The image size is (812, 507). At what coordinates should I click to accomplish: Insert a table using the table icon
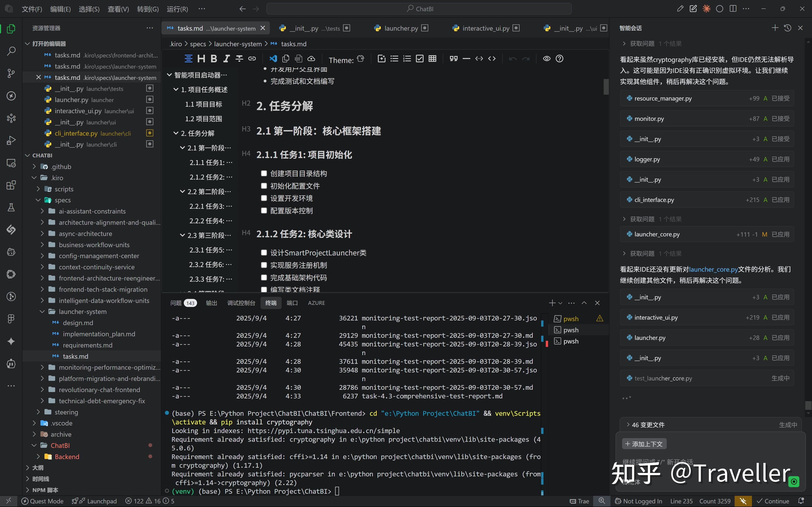coord(432,58)
